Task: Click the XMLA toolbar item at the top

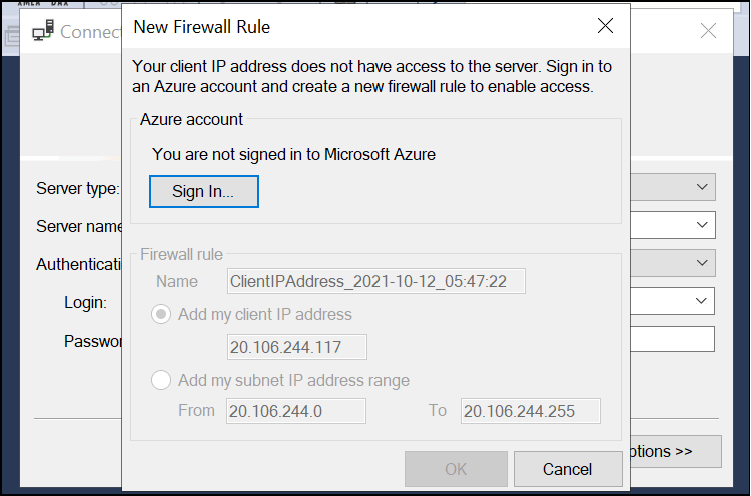Action: (30, 3)
